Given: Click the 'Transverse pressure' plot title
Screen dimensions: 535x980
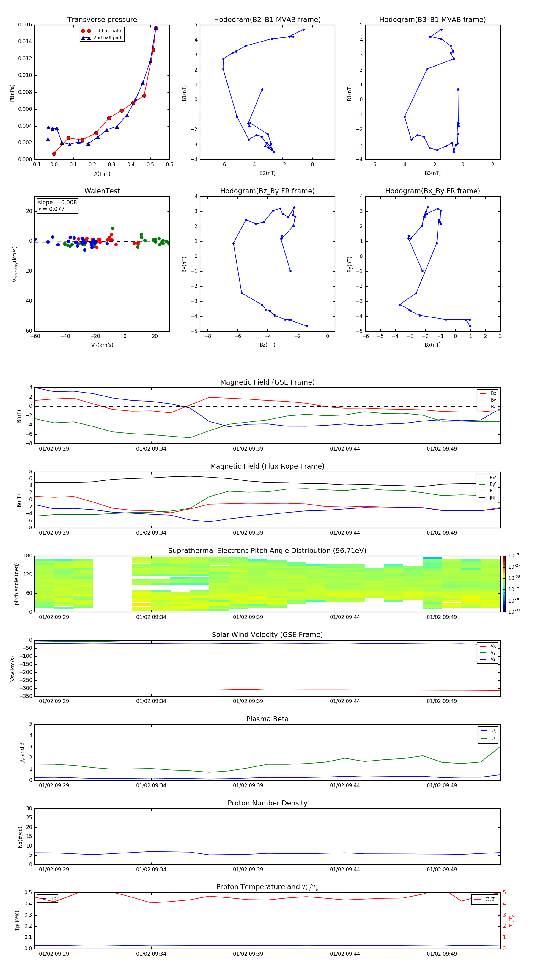Looking at the screenshot, I should [102, 20].
